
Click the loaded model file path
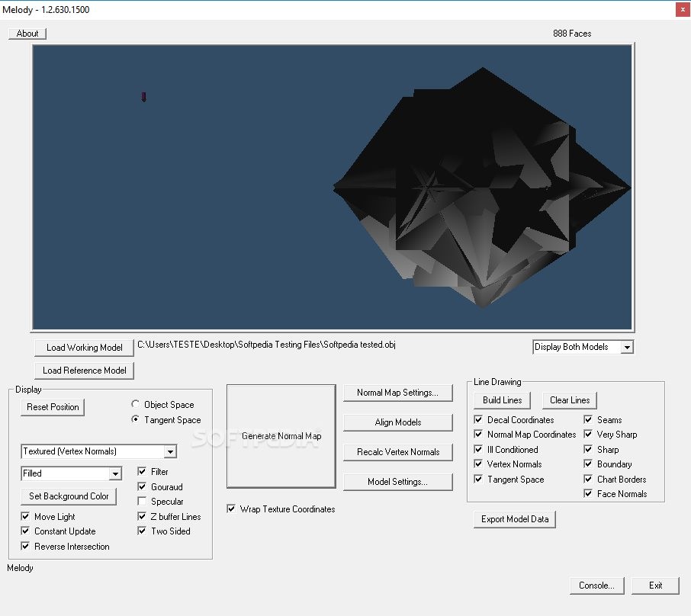click(266, 345)
